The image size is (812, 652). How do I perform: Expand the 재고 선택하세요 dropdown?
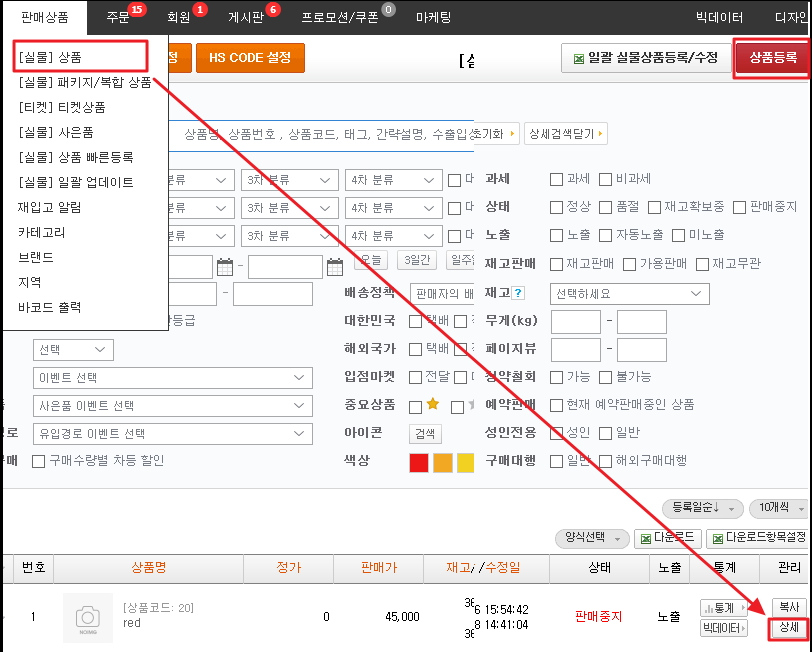(x=630, y=294)
